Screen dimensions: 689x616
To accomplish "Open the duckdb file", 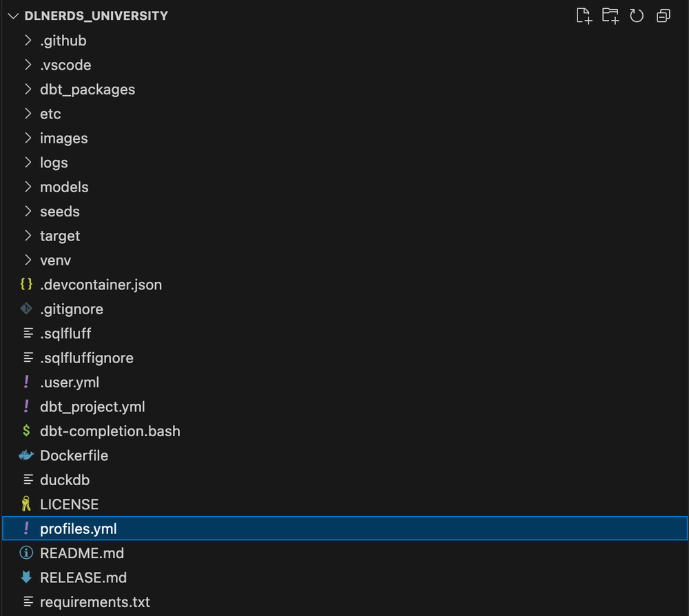I will (x=65, y=479).
